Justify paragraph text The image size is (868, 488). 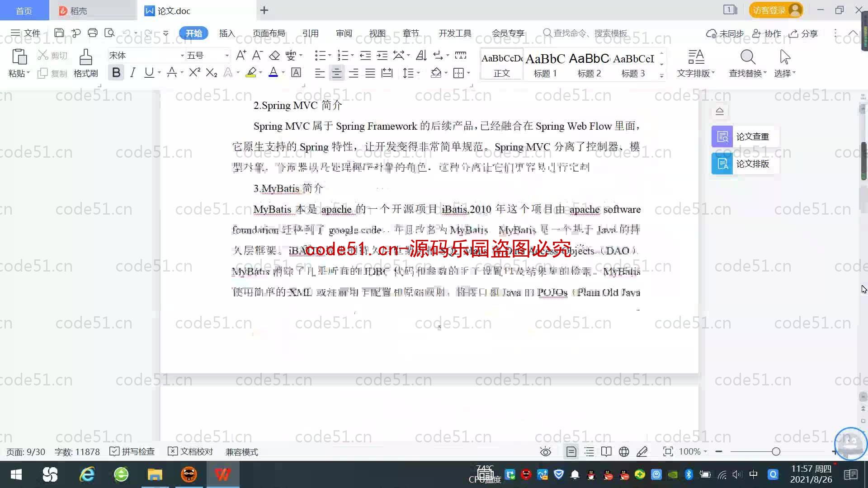pos(370,73)
